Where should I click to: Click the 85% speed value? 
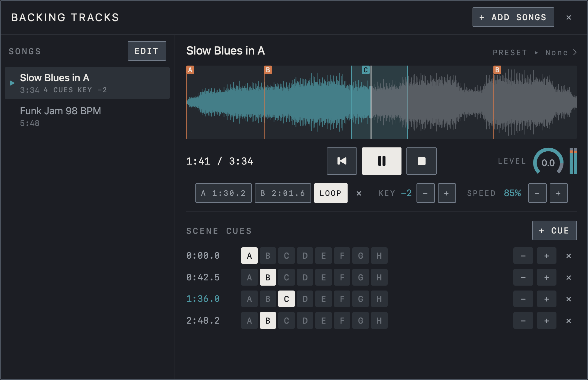click(512, 193)
